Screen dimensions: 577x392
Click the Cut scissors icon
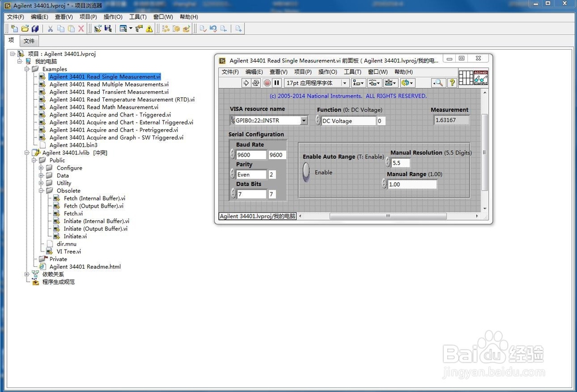click(50, 28)
